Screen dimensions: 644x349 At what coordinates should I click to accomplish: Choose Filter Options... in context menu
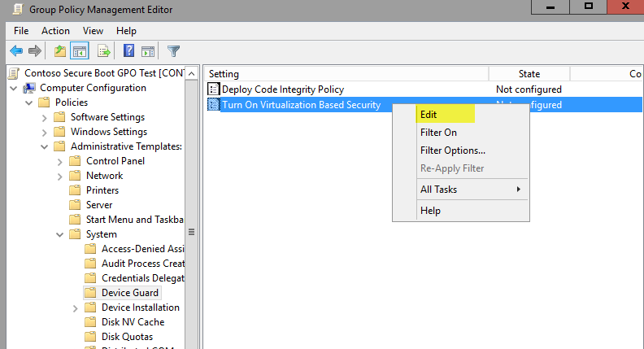[461, 151]
